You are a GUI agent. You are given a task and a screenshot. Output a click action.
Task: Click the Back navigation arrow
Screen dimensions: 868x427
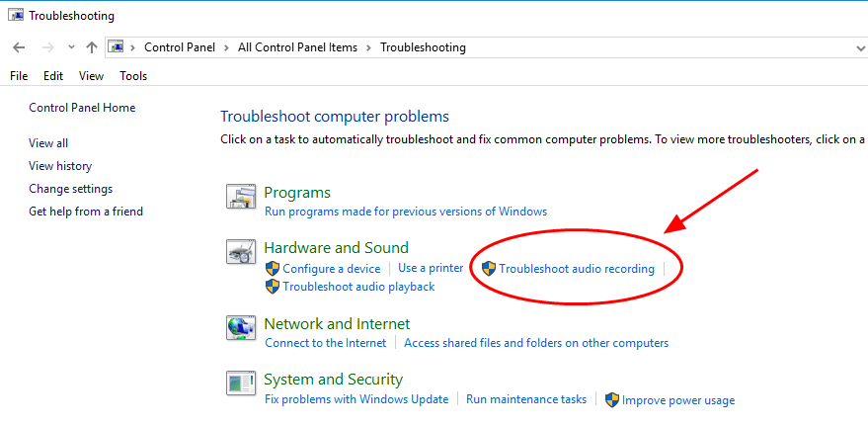point(19,47)
